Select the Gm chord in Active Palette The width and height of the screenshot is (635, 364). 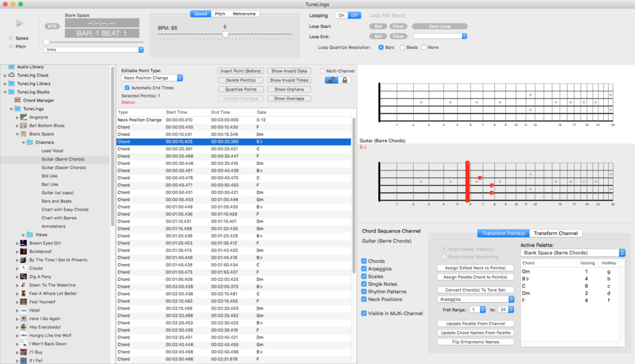570,271
